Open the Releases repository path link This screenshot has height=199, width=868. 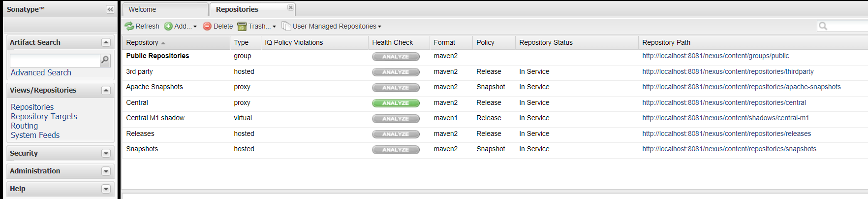(x=726, y=133)
